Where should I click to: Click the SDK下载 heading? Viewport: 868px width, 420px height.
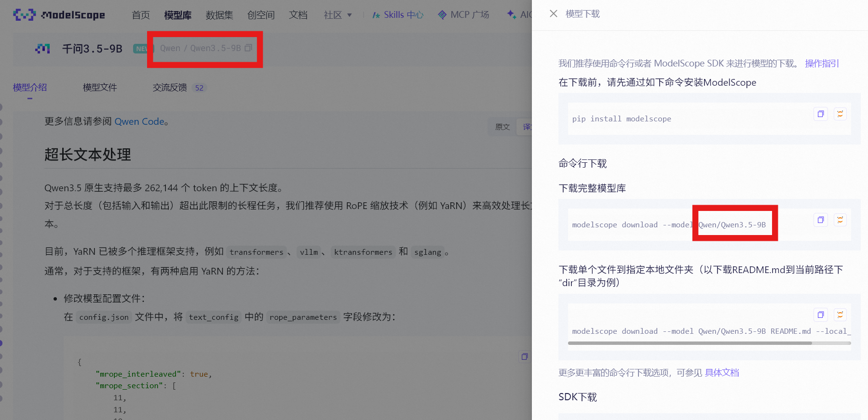pyautogui.click(x=578, y=397)
